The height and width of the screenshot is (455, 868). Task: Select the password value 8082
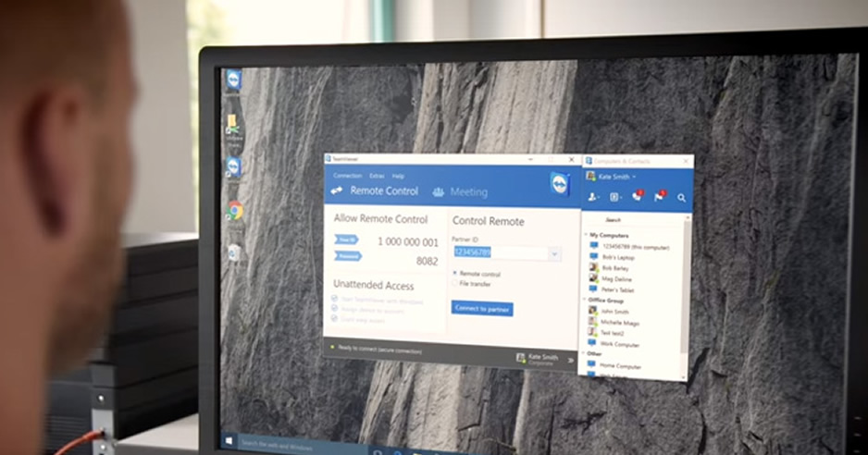(427, 262)
